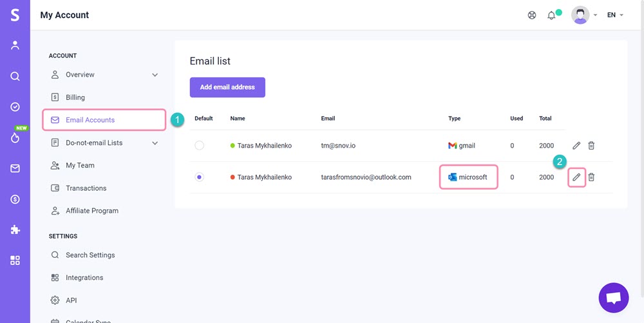
Task: Open the puzzle piece integrations icon
Action: click(15, 230)
